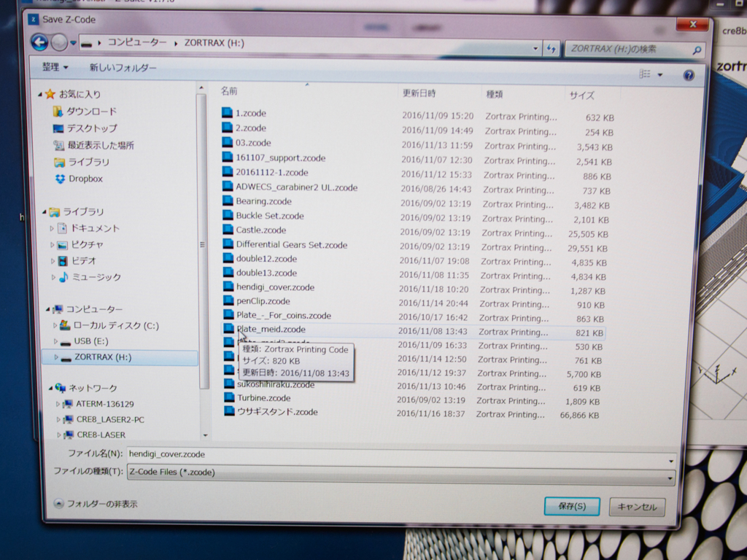
Task: Click the ウサギスタンド.zcode file icon
Action: [230, 411]
